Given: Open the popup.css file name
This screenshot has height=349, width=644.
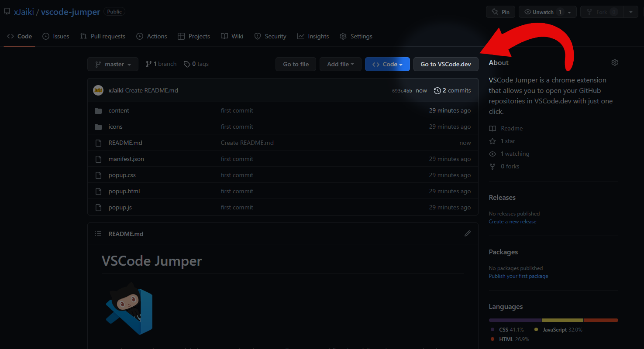Looking at the screenshot, I should (x=122, y=175).
